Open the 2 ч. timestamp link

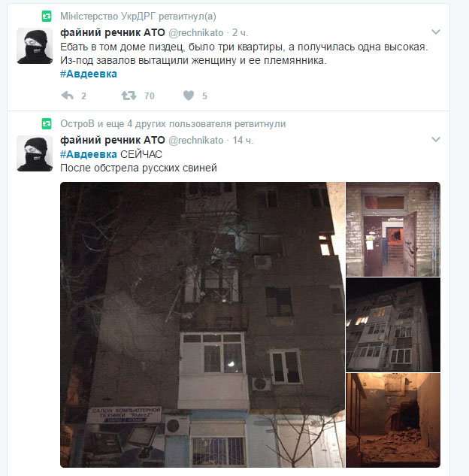coord(240,32)
